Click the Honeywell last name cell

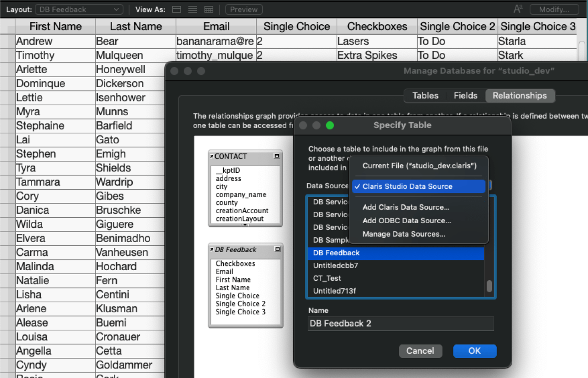(130, 70)
